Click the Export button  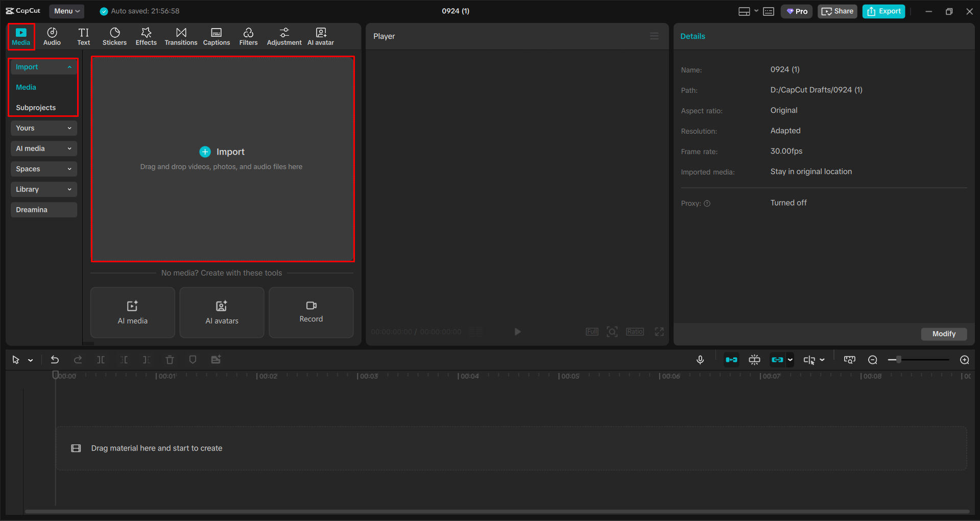pos(883,11)
